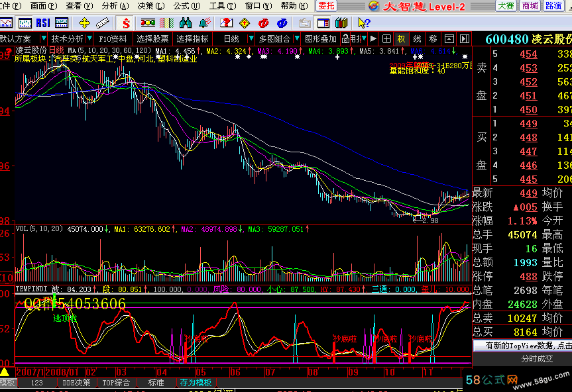
Task: Open the 决策(L) menu
Action: pyautogui.click(x=151, y=6)
